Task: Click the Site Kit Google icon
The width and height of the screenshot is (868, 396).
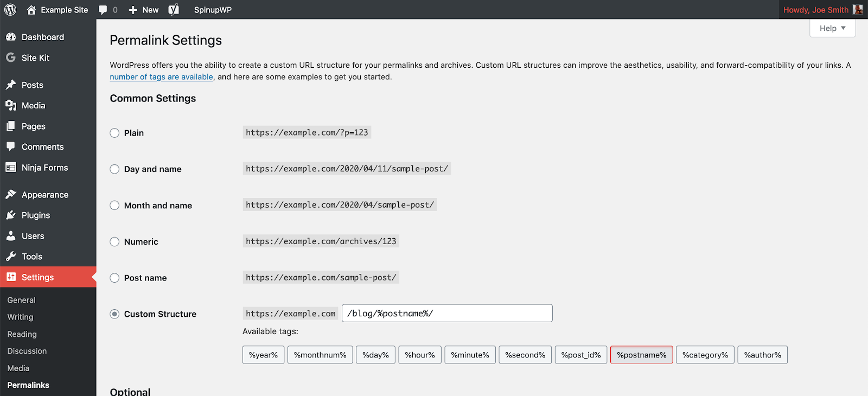Action: click(11, 58)
